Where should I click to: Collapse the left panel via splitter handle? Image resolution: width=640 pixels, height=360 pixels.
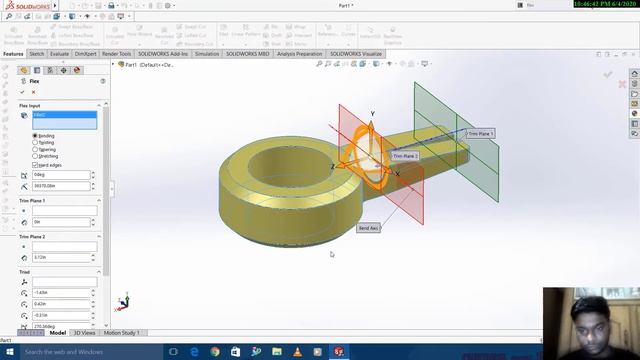click(112, 189)
